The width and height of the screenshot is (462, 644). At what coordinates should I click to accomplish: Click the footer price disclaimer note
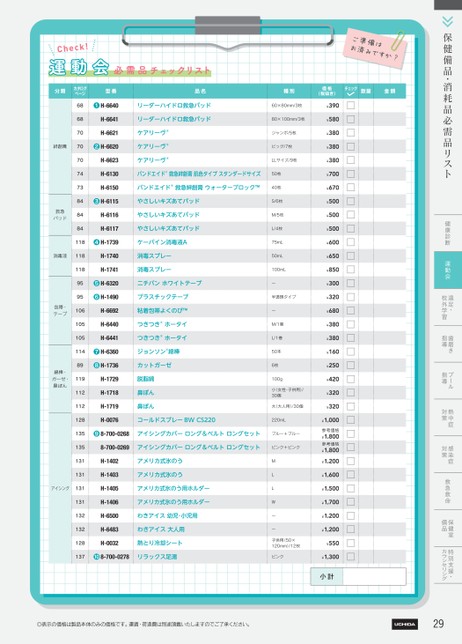[x=143, y=624]
